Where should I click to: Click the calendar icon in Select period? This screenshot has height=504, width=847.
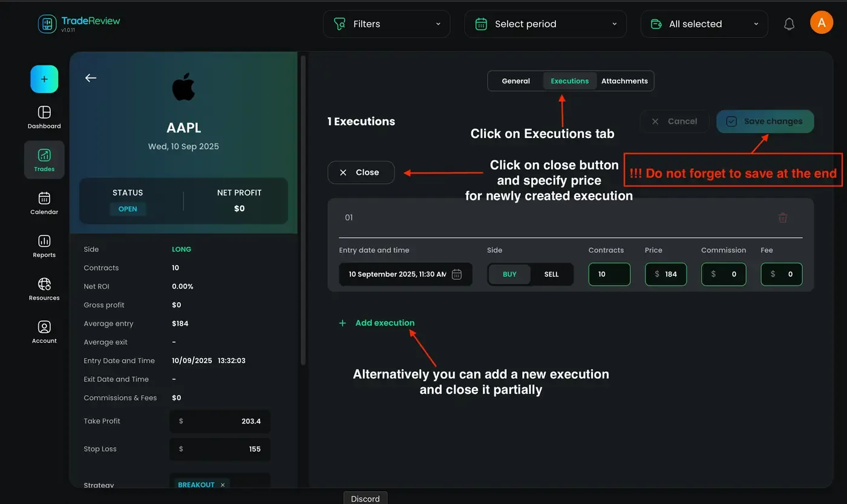tap(481, 24)
